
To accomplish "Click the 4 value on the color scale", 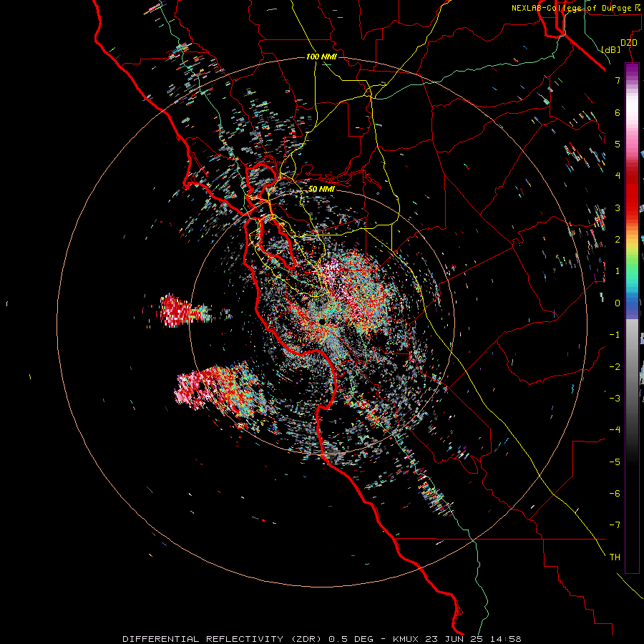I will [x=618, y=176].
